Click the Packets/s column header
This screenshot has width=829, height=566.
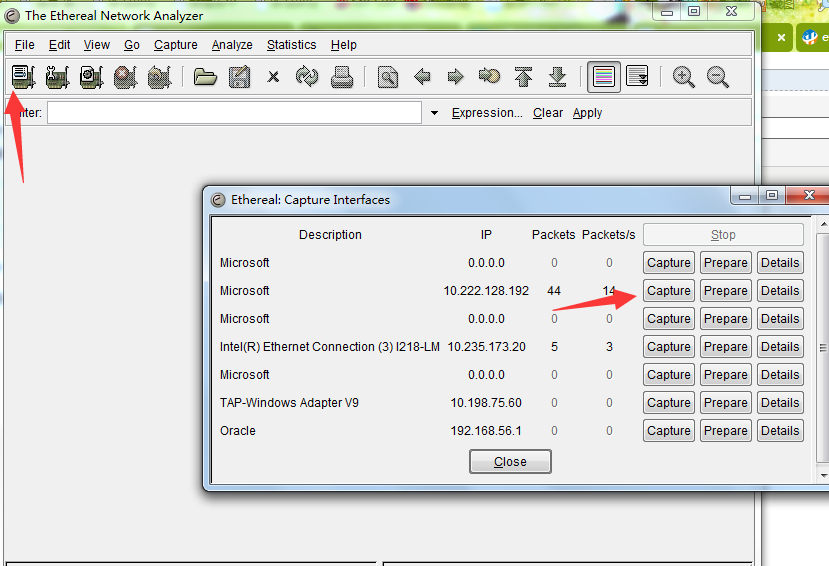609,235
